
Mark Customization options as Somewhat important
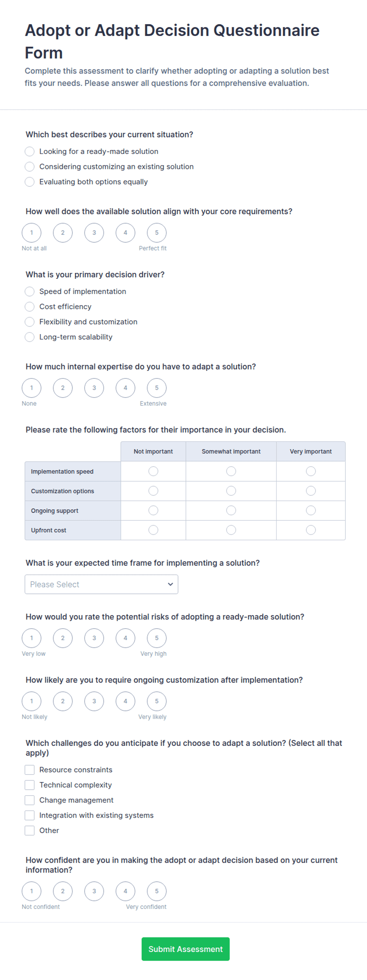click(x=231, y=491)
